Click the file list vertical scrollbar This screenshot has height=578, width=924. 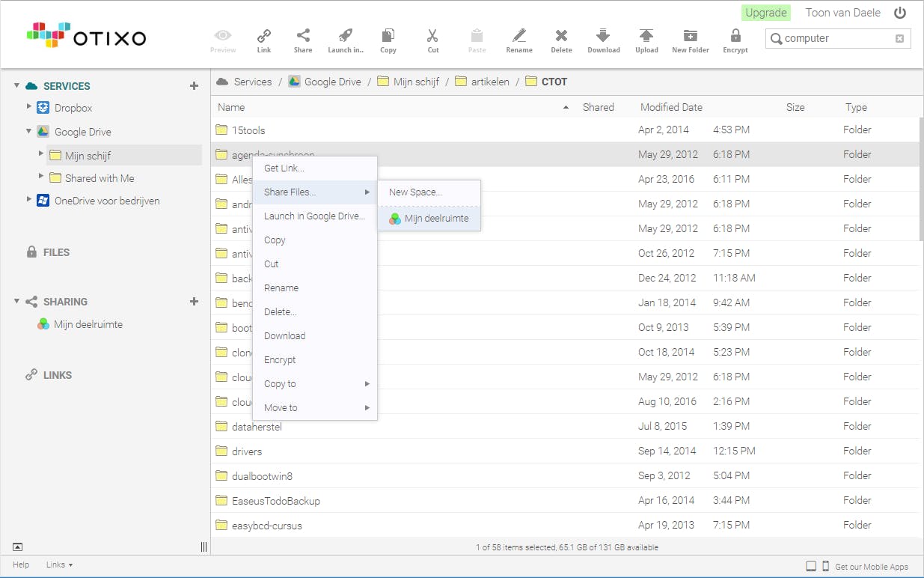(x=921, y=180)
